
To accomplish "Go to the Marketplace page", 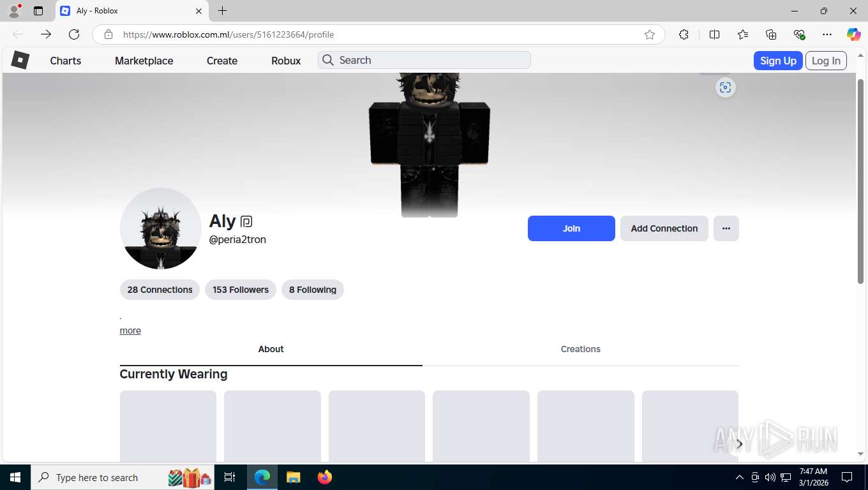I will pyautogui.click(x=144, y=61).
